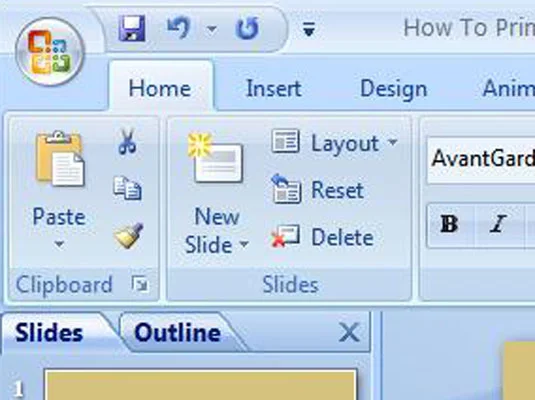Toggle Bold formatting
The width and height of the screenshot is (535, 400).
pyautogui.click(x=449, y=224)
